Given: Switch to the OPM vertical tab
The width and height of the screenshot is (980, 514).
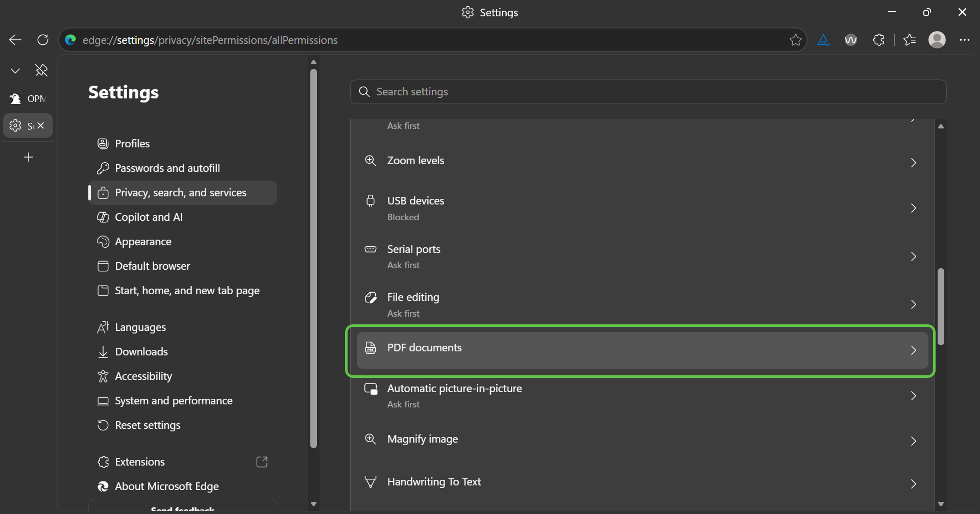Looking at the screenshot, I should point(28,99).
